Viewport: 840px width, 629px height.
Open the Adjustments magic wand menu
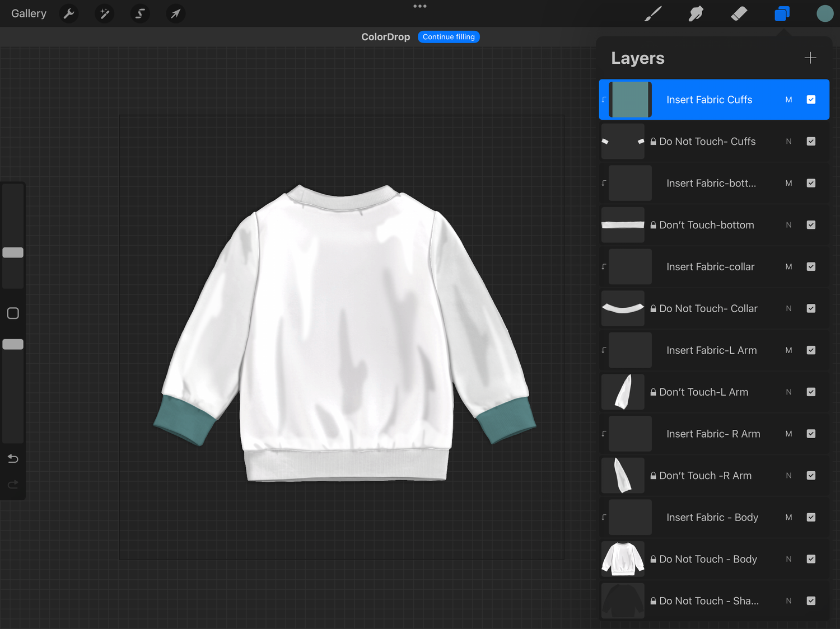click(x=104, y=13)
